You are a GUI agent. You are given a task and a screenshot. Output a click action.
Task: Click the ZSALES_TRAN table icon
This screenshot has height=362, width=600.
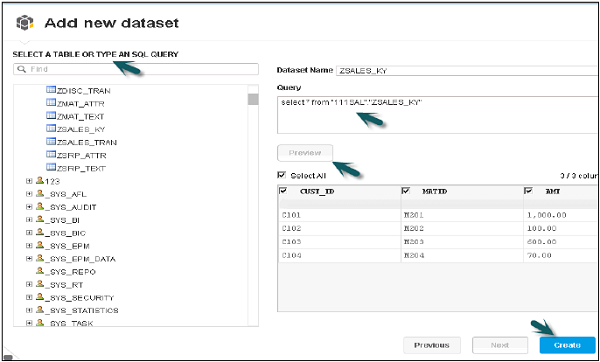[x=51, y=142]
